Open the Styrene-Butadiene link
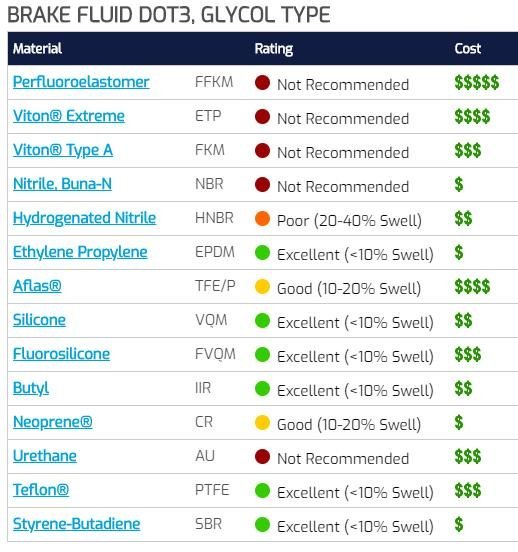518x552 pixels. pyautogui.click(x=76, y=524)
